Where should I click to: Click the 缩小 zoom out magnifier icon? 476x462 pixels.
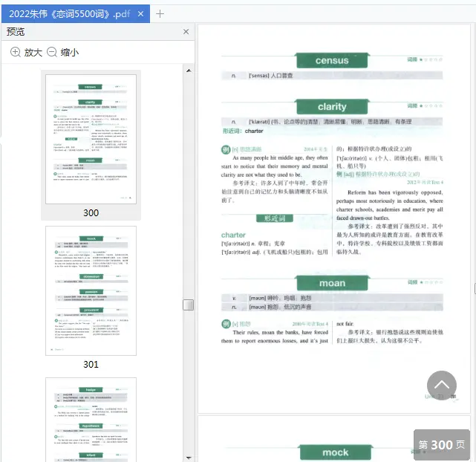tap(52, 52)
